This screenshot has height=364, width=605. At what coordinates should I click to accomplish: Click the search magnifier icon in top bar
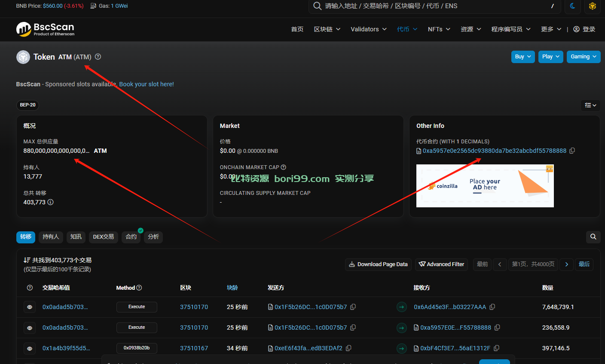tap(317, 6)
